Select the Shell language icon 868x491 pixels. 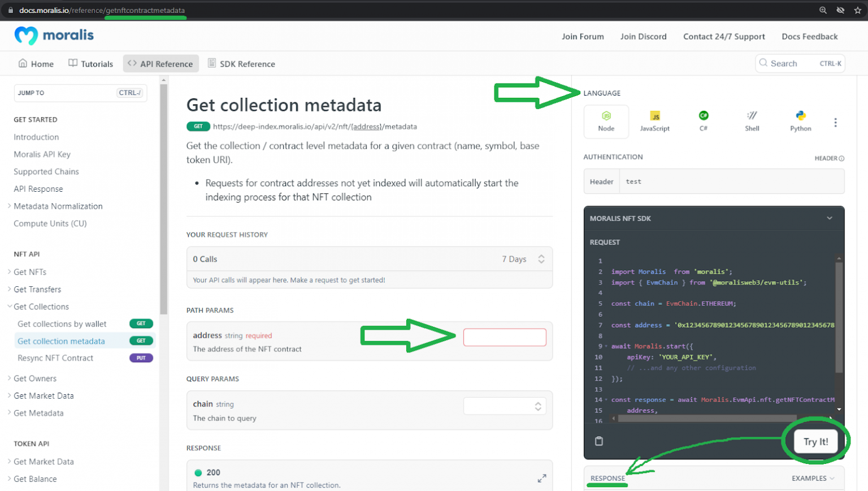pos(752,121)
